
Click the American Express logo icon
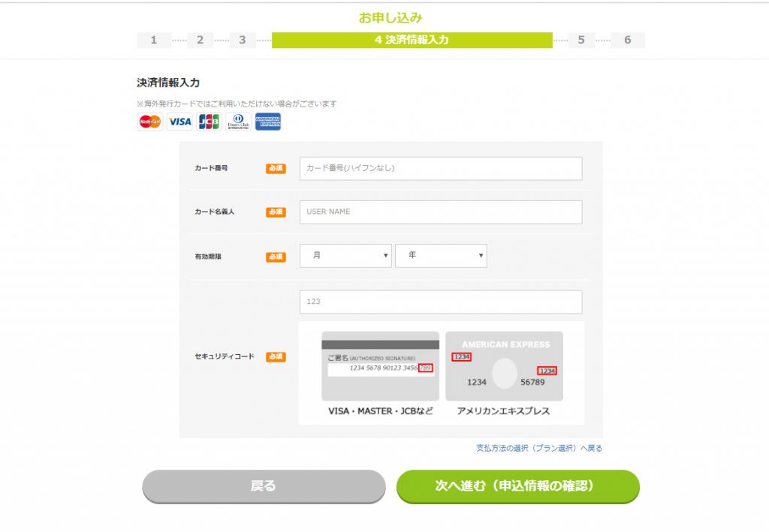pyautogui.click(x=268, y=122)
